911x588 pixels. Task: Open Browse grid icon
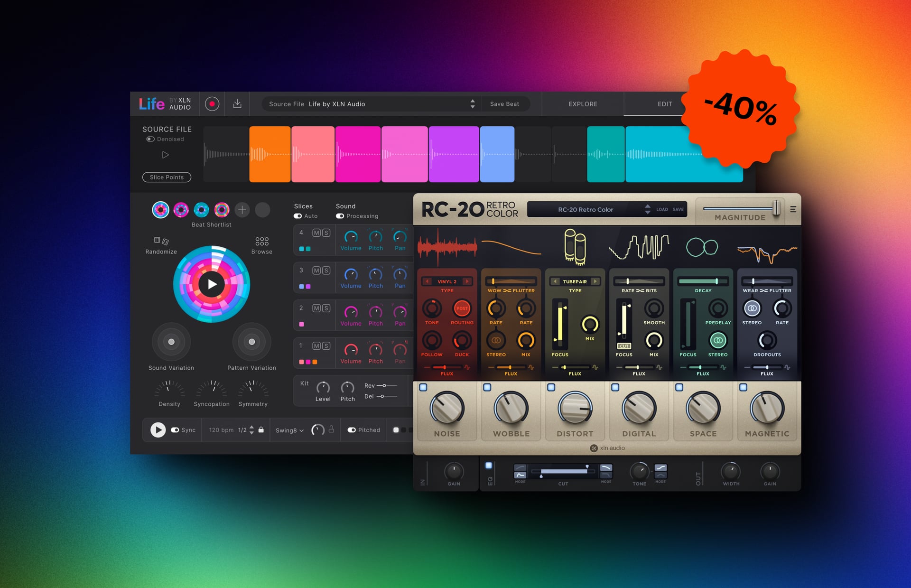pyautogui.click(x=262, y=241)
